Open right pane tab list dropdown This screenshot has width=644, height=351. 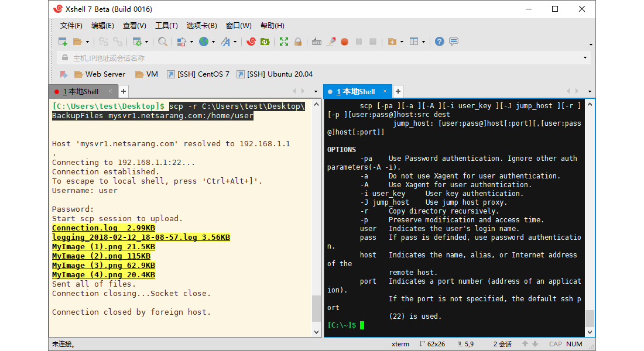tap(590, 91)
